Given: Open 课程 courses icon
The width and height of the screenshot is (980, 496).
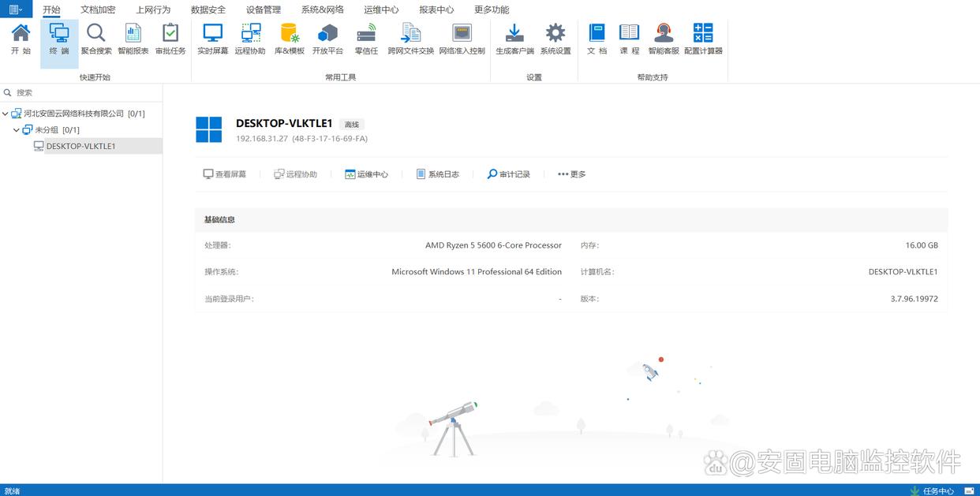Looking at the screenshot, I should point(630,39).
